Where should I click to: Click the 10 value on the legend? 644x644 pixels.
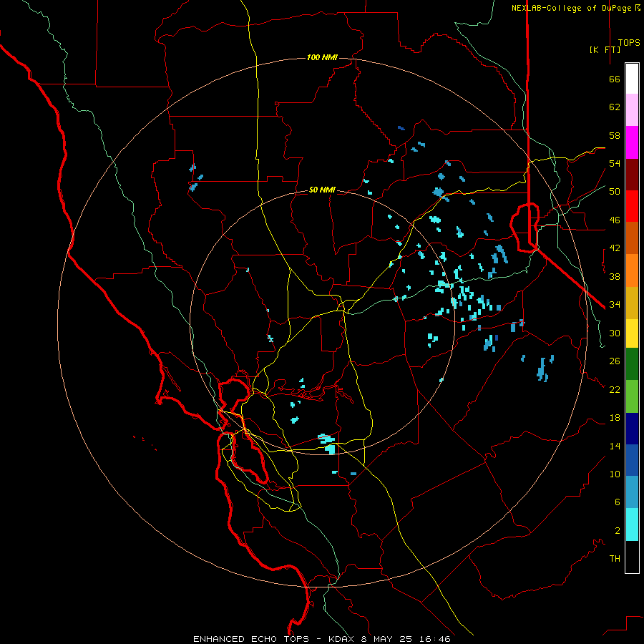[615, 474]
